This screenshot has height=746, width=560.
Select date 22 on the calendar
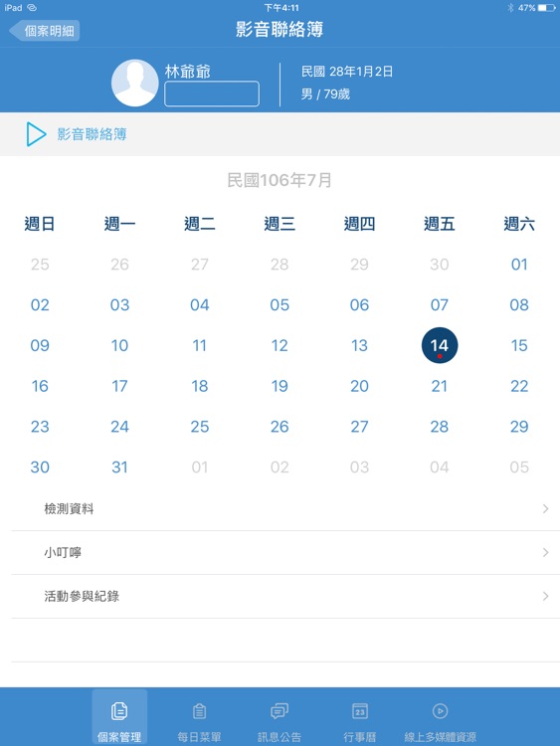519,386
